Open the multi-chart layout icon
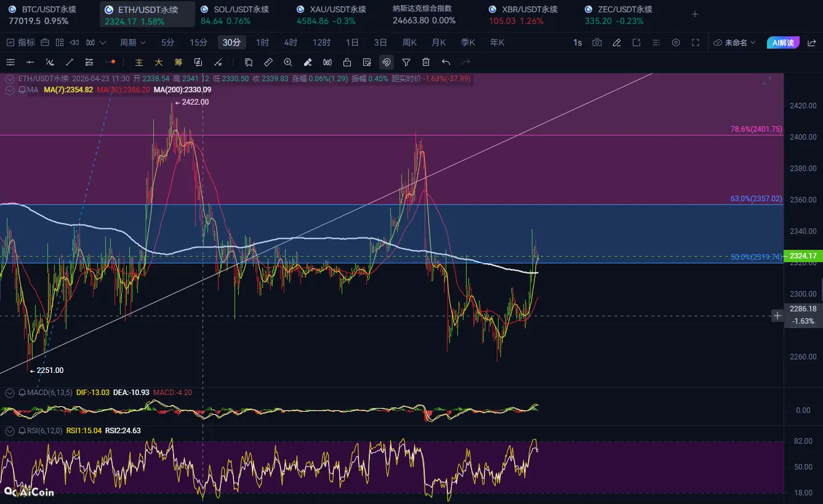 (x=60, y=42)
